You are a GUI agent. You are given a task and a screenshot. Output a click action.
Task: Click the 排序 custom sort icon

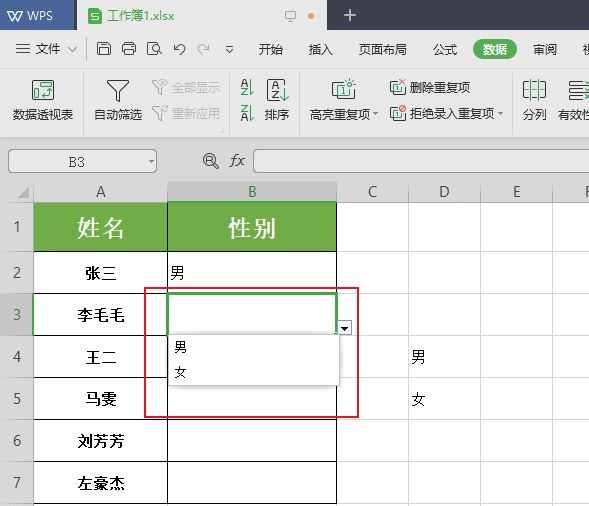(x=277, y=90)
